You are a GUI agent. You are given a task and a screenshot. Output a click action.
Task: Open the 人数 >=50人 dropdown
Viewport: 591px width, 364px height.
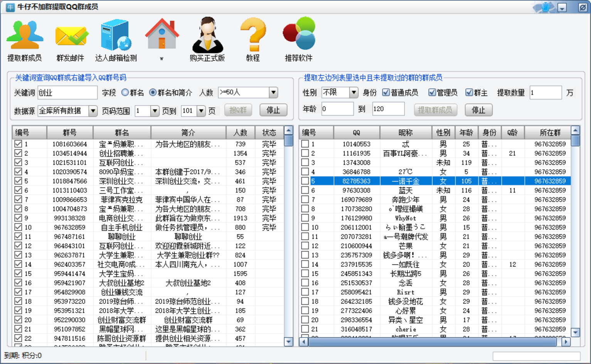click(273, 92)
